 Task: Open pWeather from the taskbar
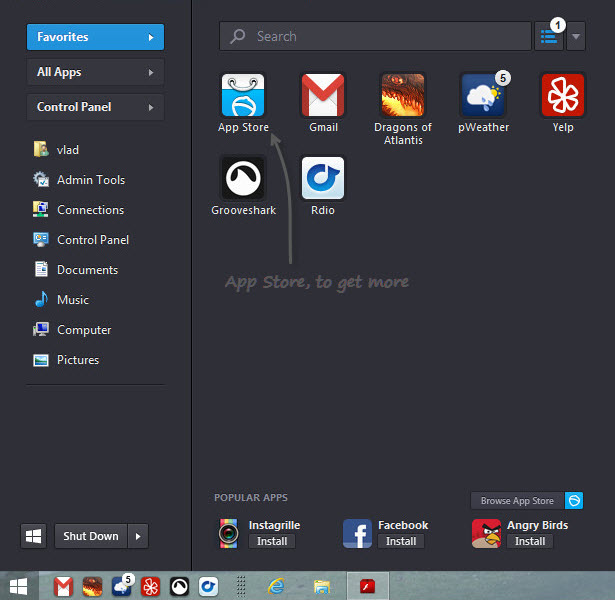tap(122, 587)
